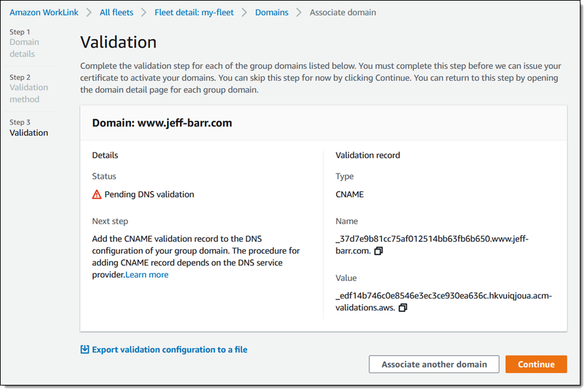Viewport: 587px width, 392px height.
Task: Export validation configuration to a file
Action: (x=170, y=350)
